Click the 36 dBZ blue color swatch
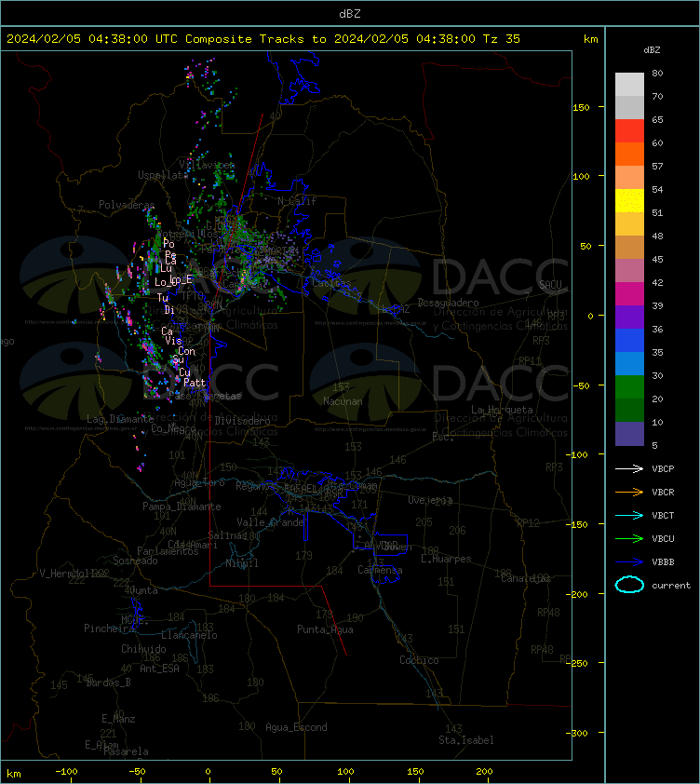 tap(629, 340)
